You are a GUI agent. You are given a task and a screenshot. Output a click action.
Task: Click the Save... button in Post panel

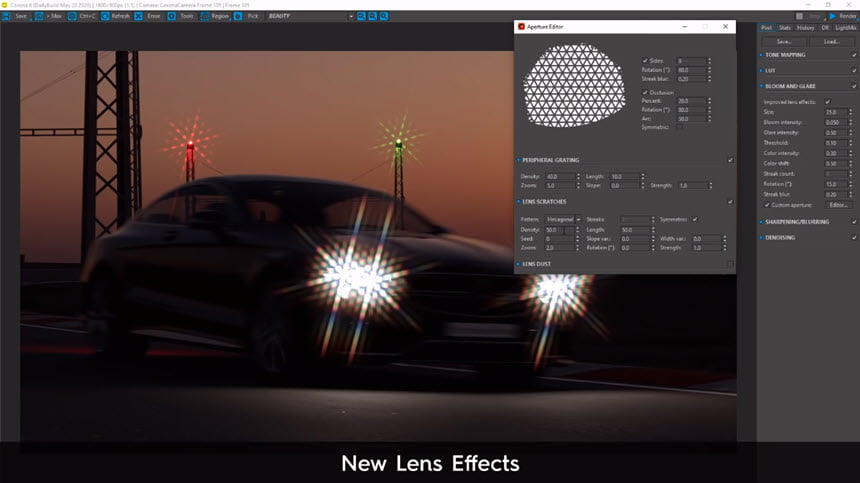click(x=783, y=42)
